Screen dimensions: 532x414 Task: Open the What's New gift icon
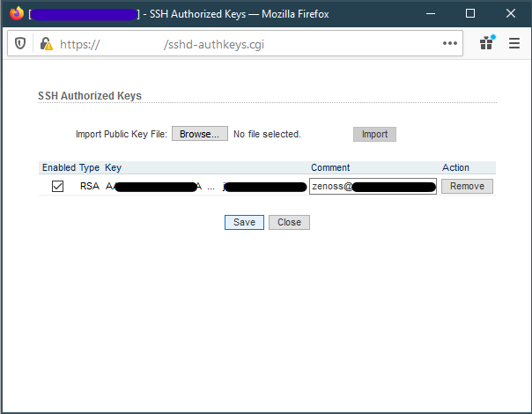point(486,43)
